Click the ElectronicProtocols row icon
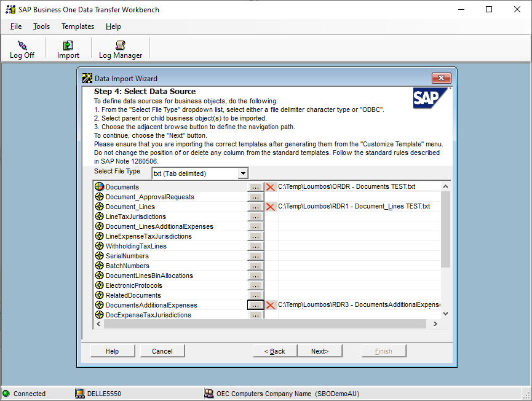The image size is (532, 401). tap(99, 285)
